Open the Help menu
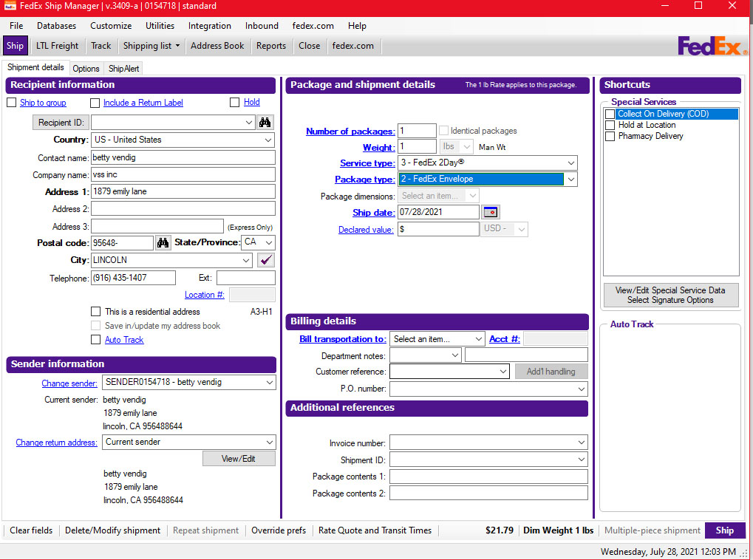The image size is (753, 560). point(357,26)
